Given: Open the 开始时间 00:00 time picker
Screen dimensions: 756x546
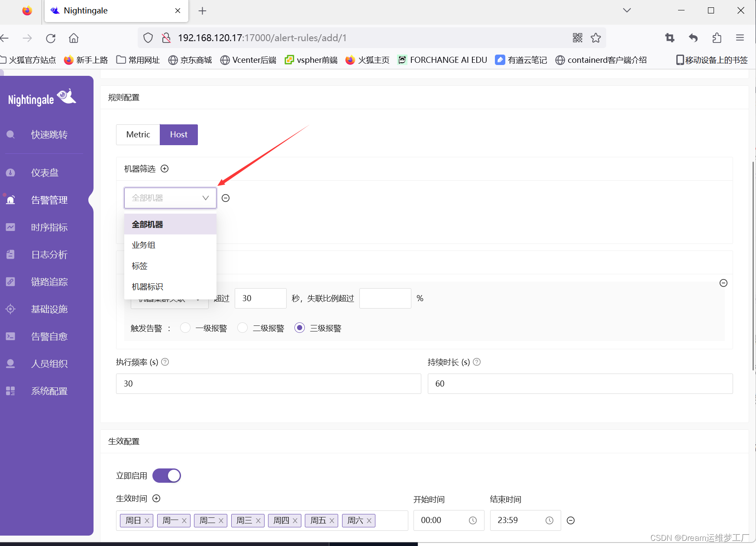Looking at the screenshot, I should pos(449,520).
